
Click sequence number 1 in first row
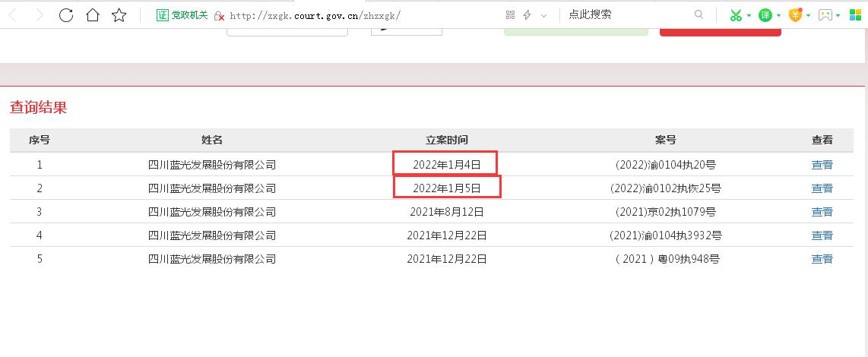tap(40, 164)
